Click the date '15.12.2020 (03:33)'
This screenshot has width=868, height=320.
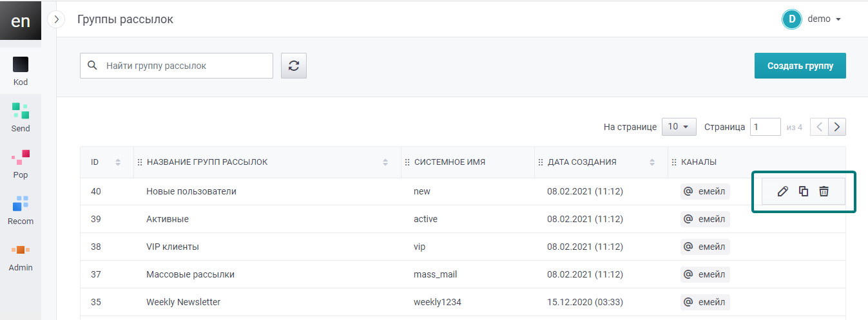point(585,302)
